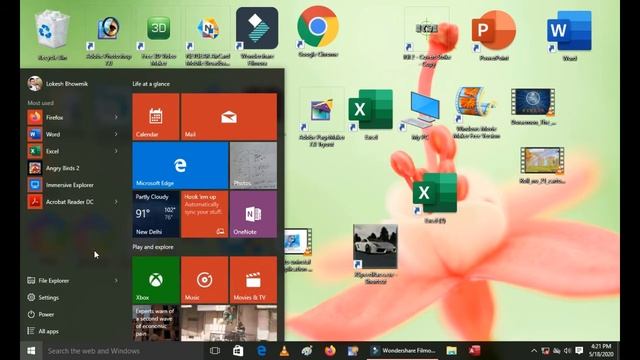
Task: Open the white sports car shortcut
Action: click(375, 253)
